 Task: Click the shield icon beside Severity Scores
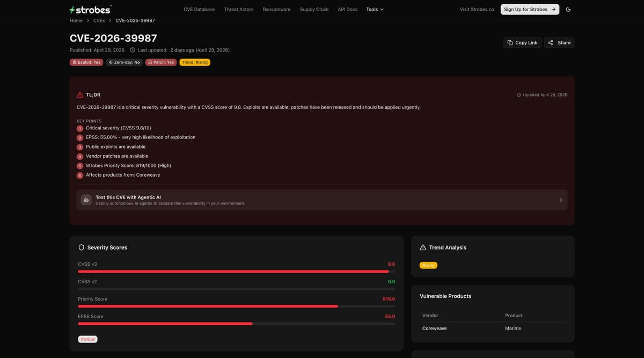tap(82, 247)
